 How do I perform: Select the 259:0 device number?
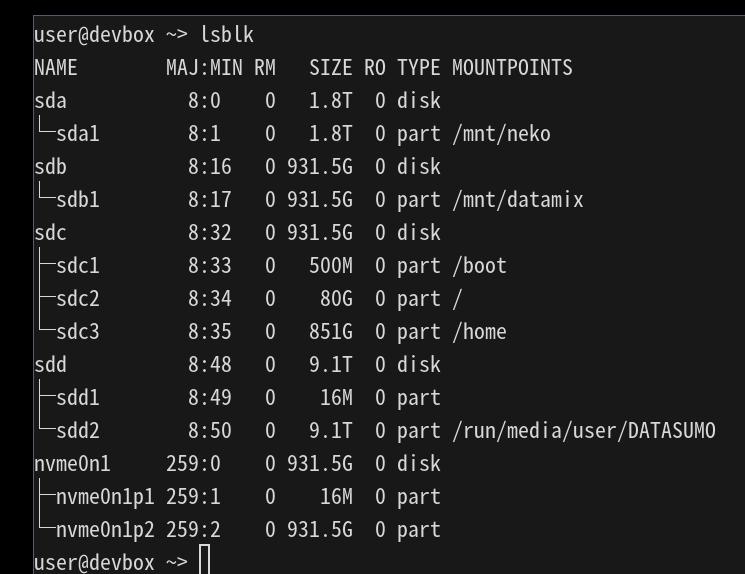(x=193, y=464)
